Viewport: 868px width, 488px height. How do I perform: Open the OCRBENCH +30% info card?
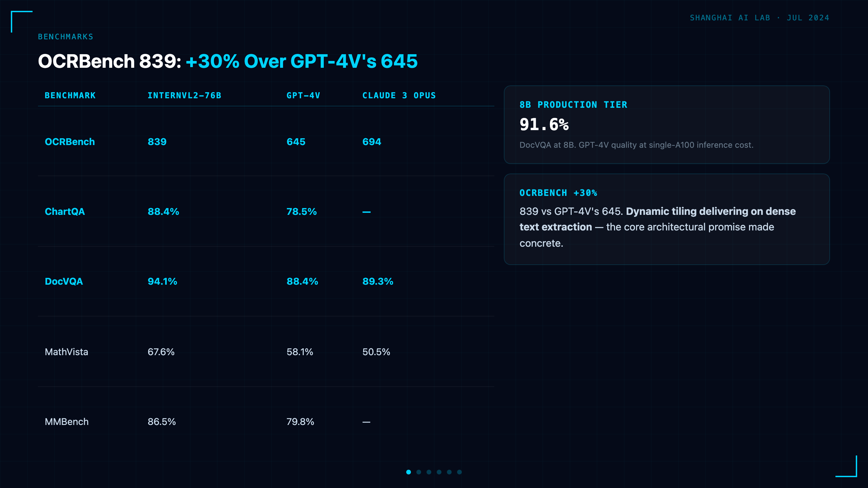click(x=667, y=219)
